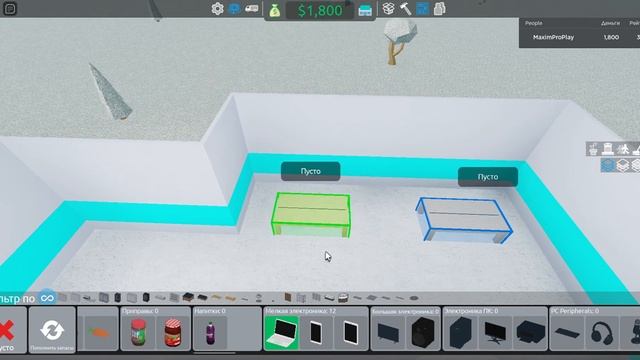Click the round cake-like icon in the filter strip
Image resolution: width=640 pixels, height=360 pixels.
pos(343,298)
